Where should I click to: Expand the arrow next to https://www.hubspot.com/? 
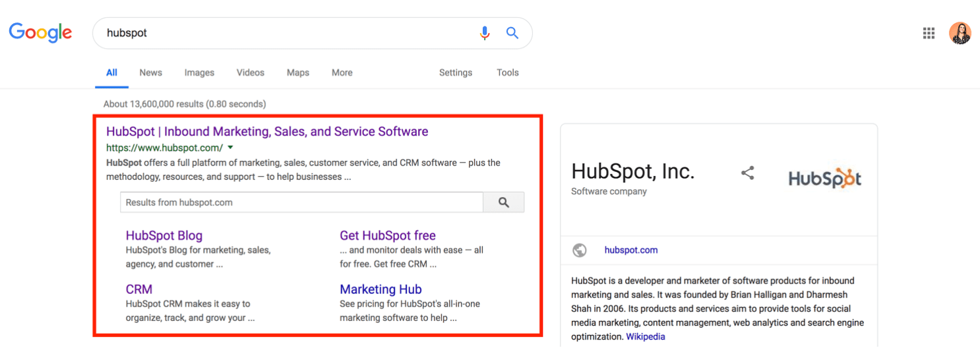(x=231, y=148)
